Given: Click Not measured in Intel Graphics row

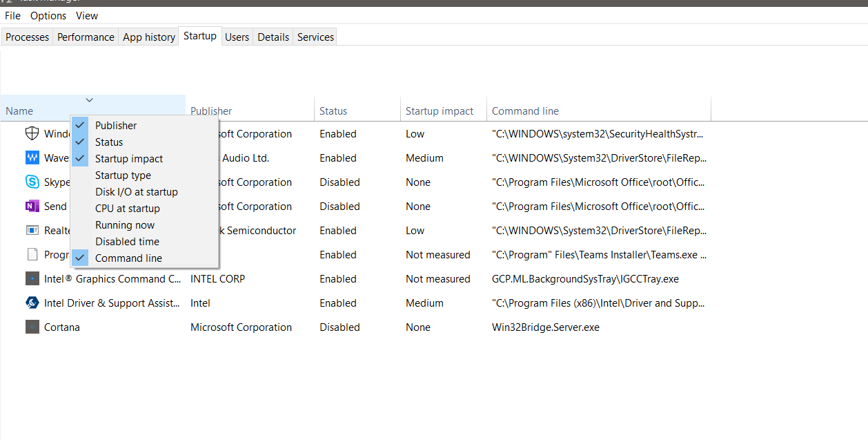Looking at the screenshot, I should click(x=437, y=278).
